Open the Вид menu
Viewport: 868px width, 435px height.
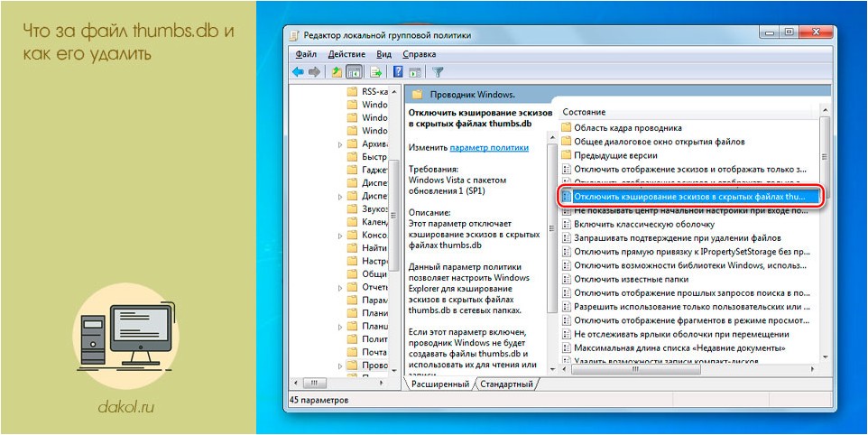383,54
